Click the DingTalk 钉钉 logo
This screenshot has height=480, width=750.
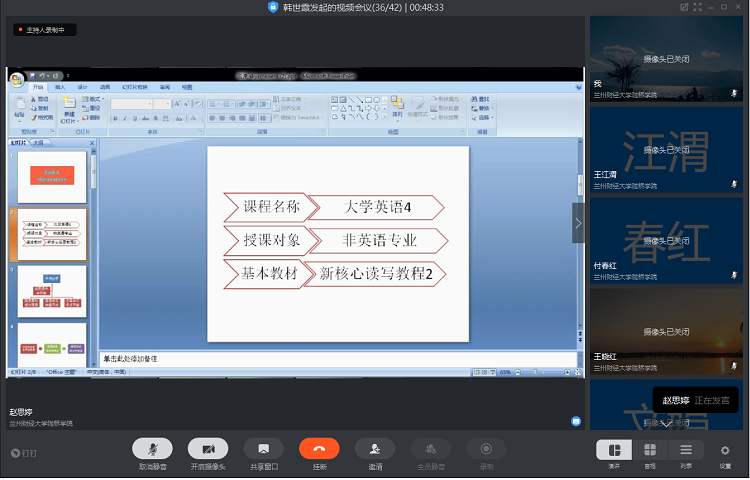click(24, 453)
